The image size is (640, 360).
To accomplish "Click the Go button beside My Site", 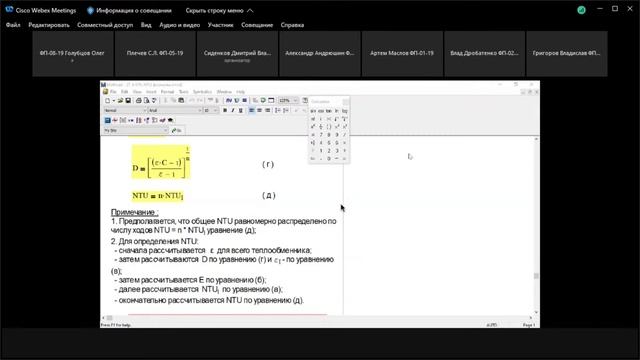I will tap(177, 131).
